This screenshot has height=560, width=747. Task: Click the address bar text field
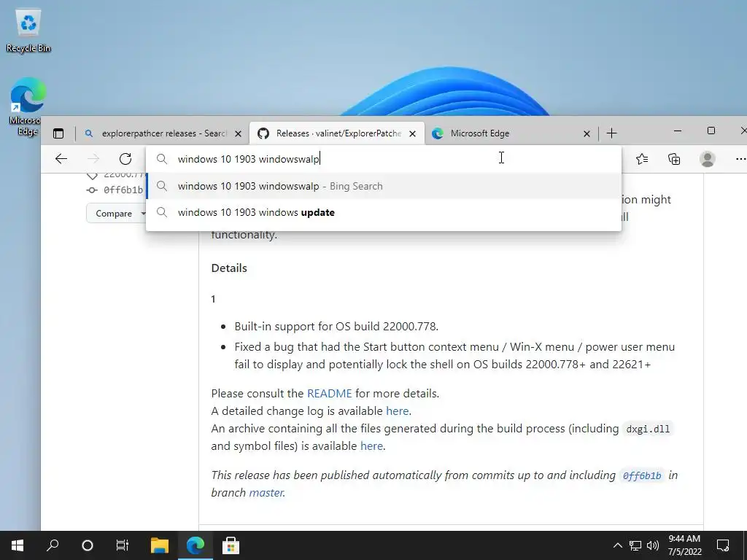point(384,158)
